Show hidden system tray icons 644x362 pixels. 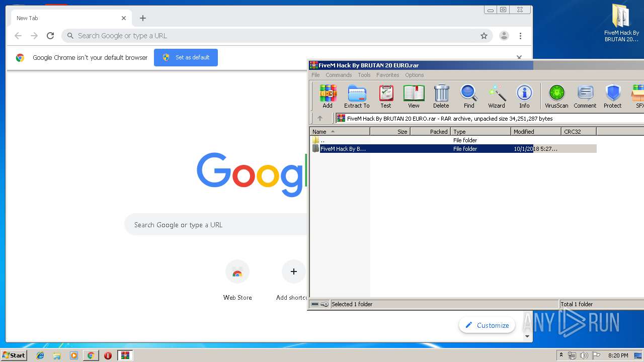click(x=561, y=355)
